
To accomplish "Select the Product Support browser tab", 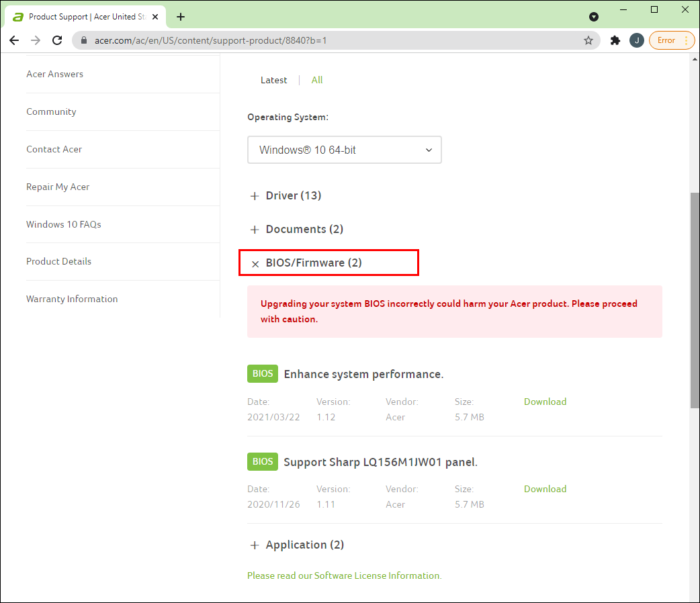I will pos(86,17).
